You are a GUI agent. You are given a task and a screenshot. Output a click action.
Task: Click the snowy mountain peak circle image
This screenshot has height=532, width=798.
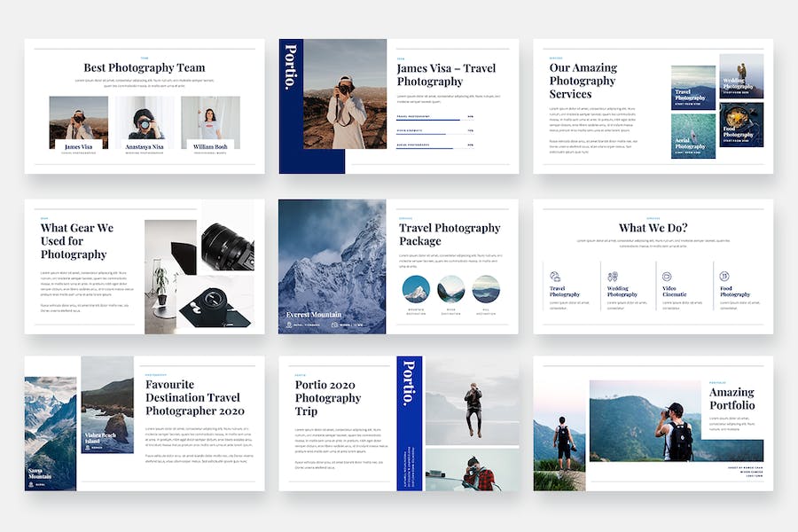pos(416,288)
